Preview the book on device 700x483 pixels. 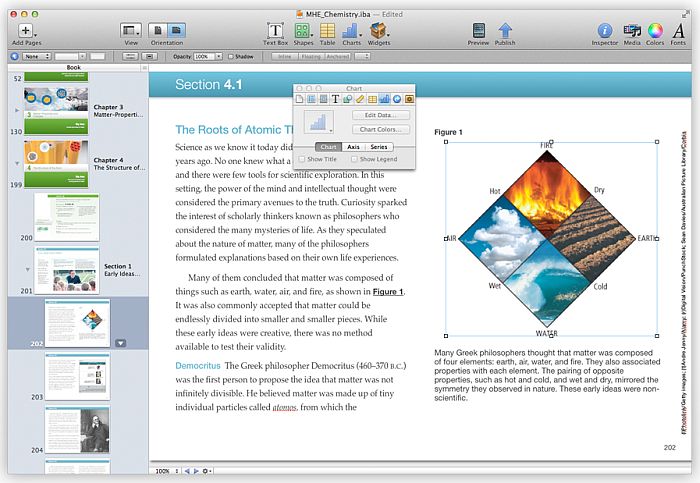[x=479, y=31]
